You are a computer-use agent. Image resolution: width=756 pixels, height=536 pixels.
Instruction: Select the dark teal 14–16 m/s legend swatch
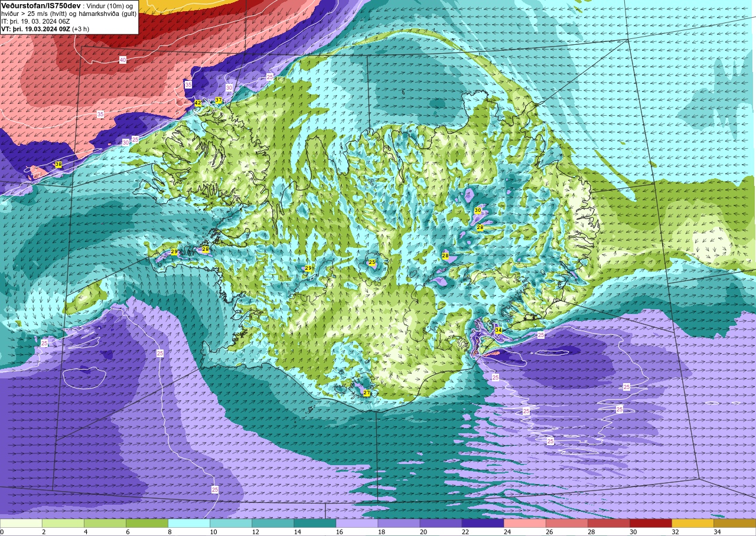(315, 523)
